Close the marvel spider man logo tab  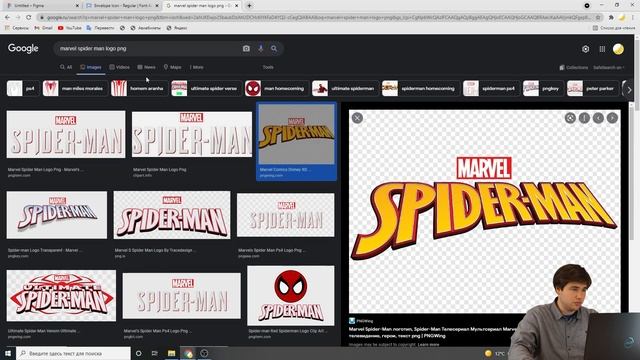coord(237,6)
